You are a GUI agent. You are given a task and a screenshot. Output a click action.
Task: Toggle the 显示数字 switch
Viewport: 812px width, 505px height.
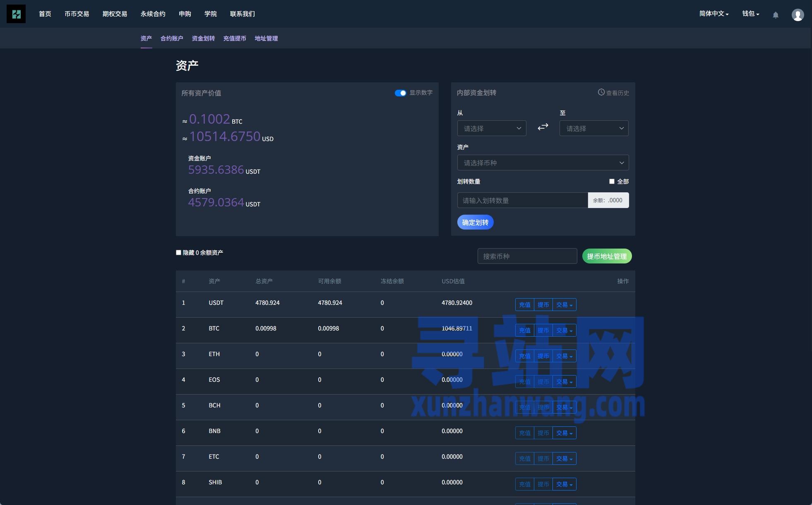pyautogui.click(x=400, y=93)
